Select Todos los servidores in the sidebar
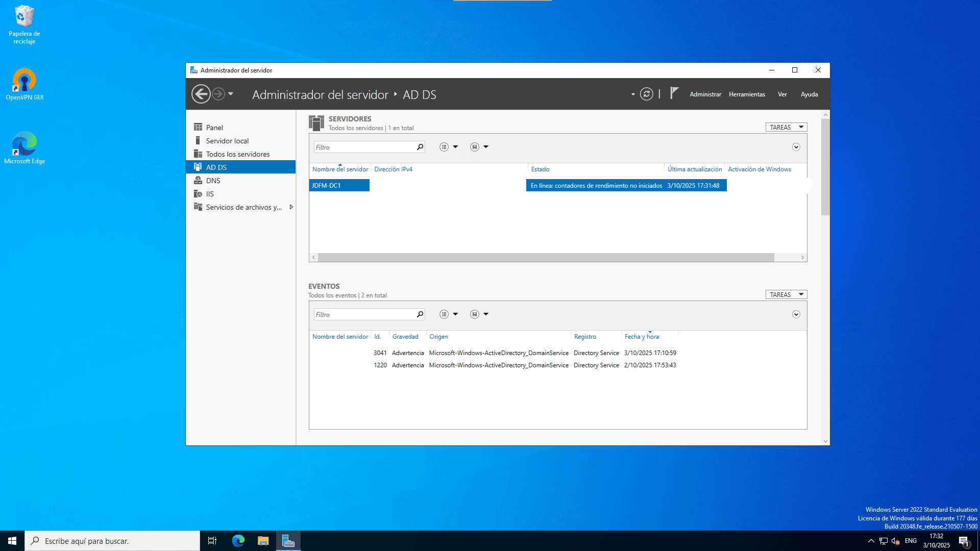The width and height of the screenshot is (980, 551). point(238,154)
